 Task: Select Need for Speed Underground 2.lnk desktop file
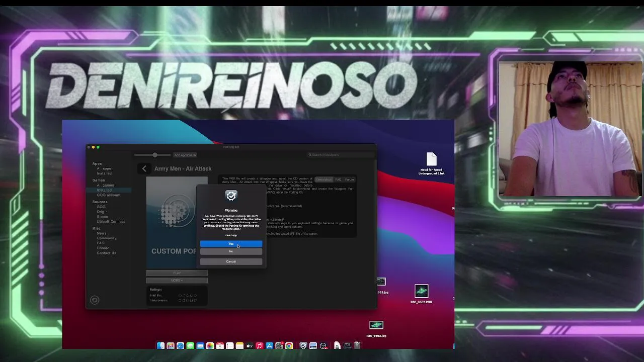pos(431,164)
